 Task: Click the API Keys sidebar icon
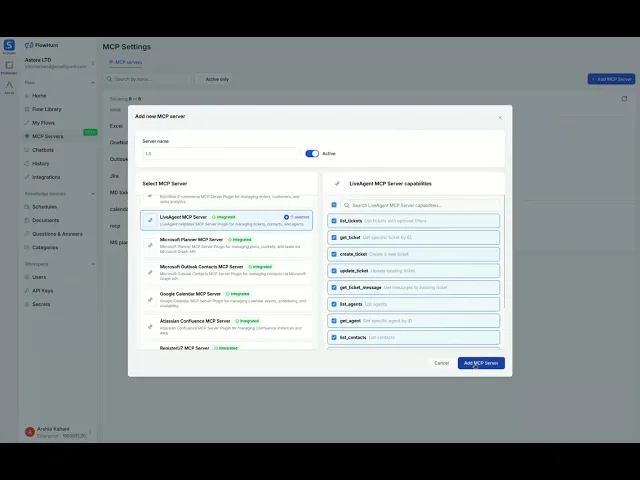tap(27, 291)
